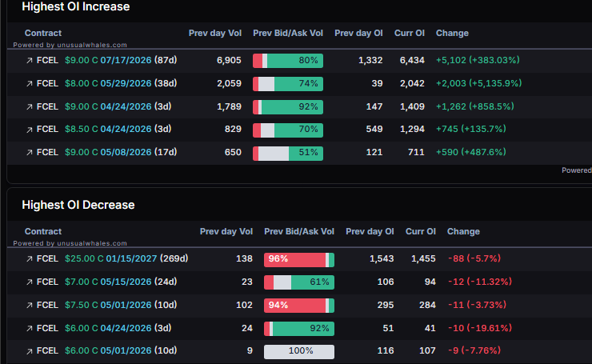
Task: Open arrow icon for FCEL $9.00 C 07/17/2026
Action: click(29, 61)
